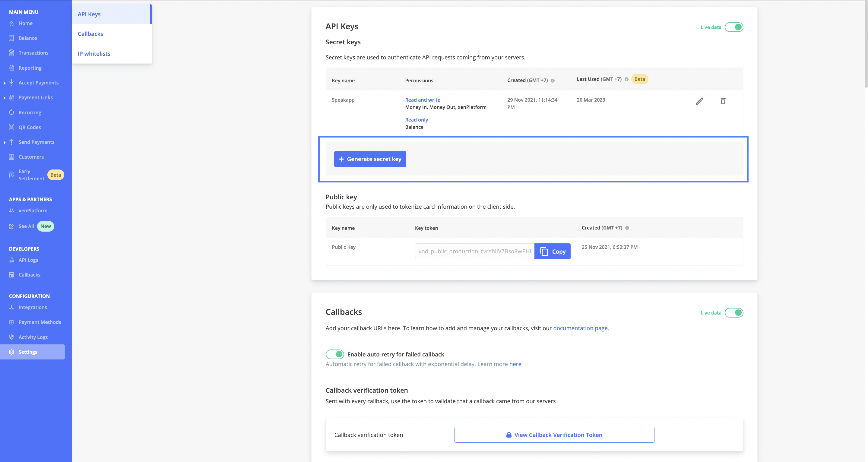Open the QR Codes section

tap(30, 127)
